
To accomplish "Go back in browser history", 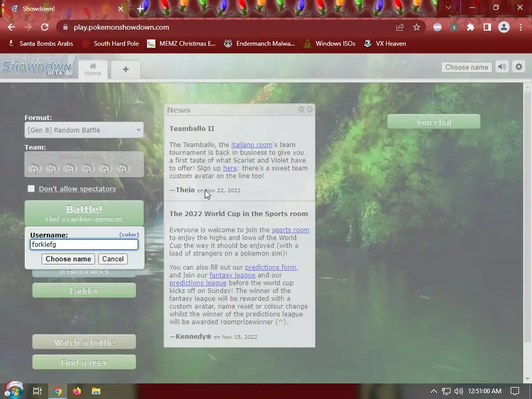I will click(x=11, y=27).
